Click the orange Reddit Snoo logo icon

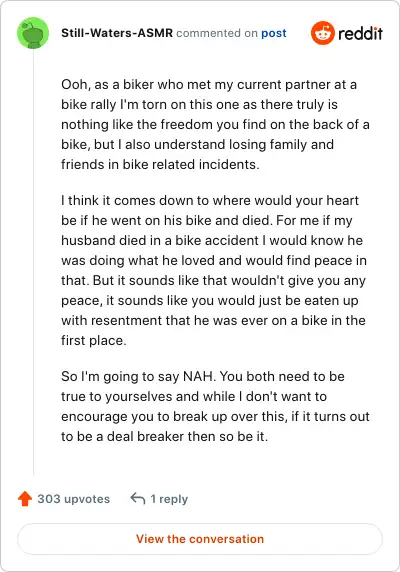pyautogui.click(x=323, y=33)
